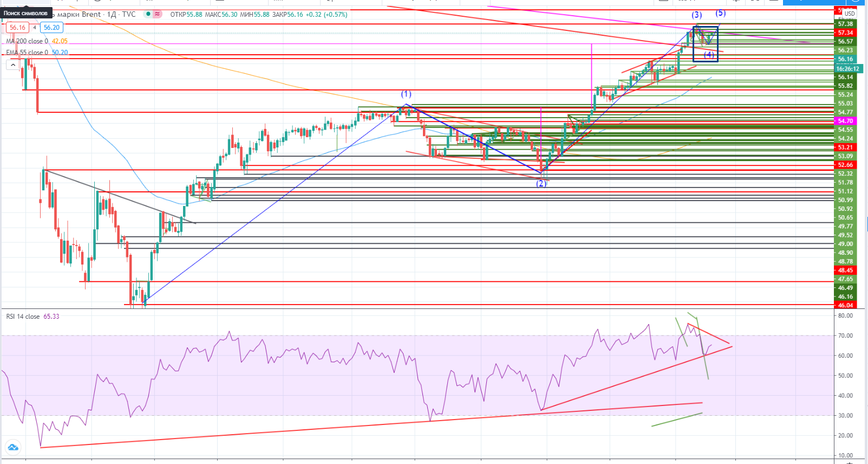
Task: Click the bar countdown timer 16:26:12
Action: pyautogui.click(x=847, y=69)
